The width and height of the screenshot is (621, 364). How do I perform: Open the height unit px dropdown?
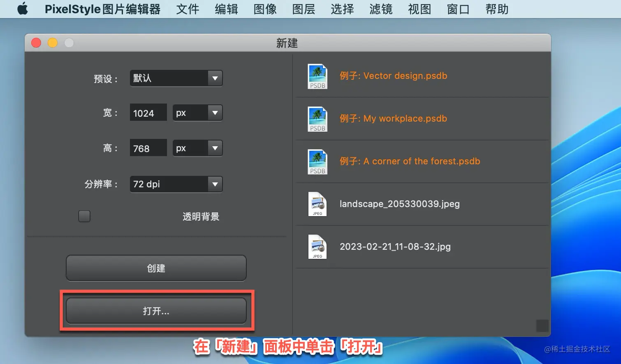pos(197,148)
